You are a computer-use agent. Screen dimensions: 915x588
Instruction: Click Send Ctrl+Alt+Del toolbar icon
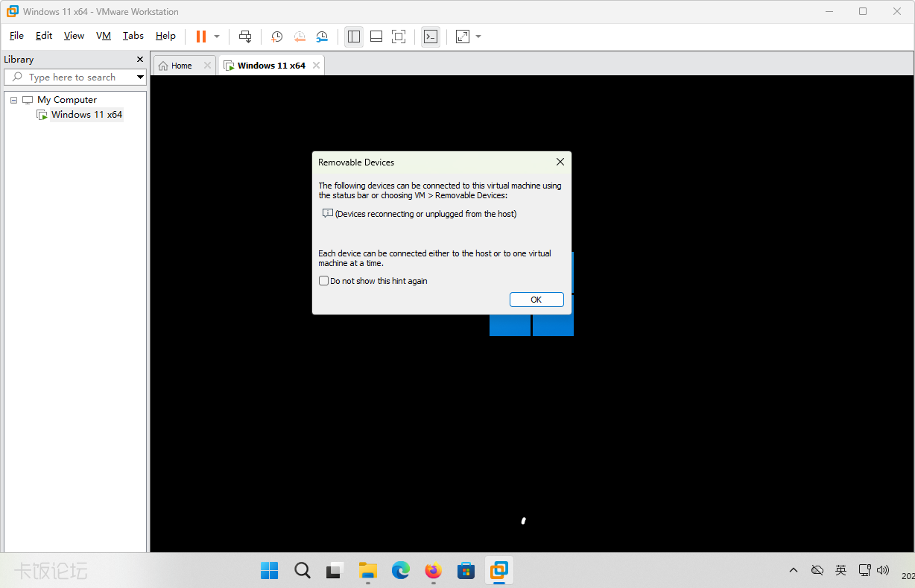click(x=245, y=37)
